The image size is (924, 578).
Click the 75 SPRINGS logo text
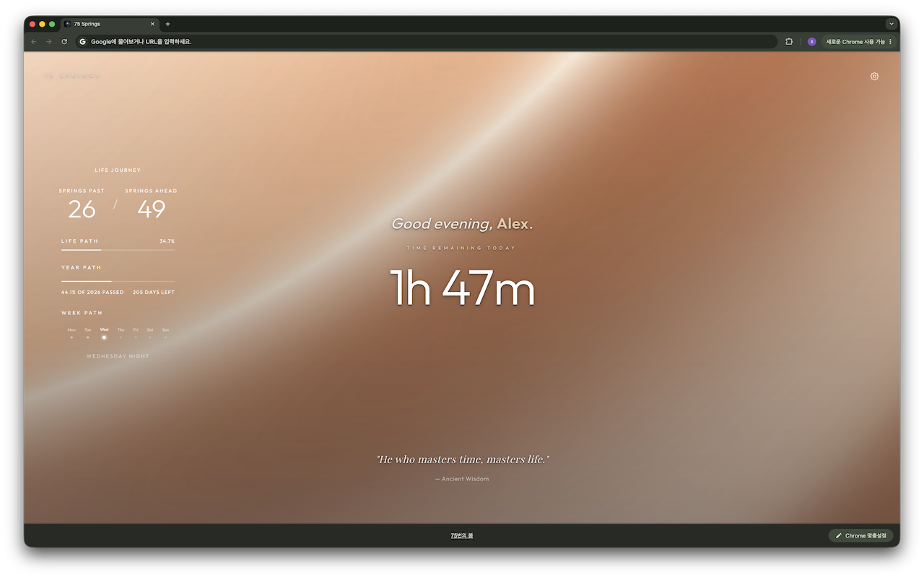pyautogui.click(x=71, y=76)
